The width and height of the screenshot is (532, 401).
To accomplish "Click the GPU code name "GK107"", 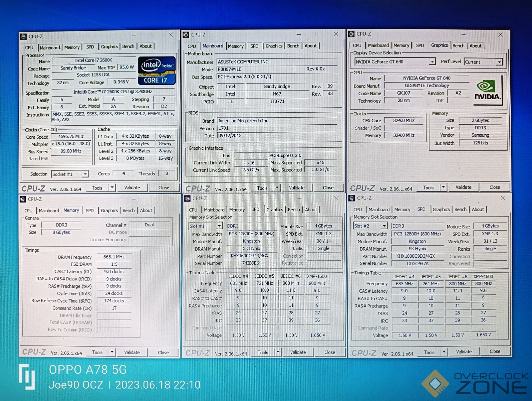I will [404, 93].
